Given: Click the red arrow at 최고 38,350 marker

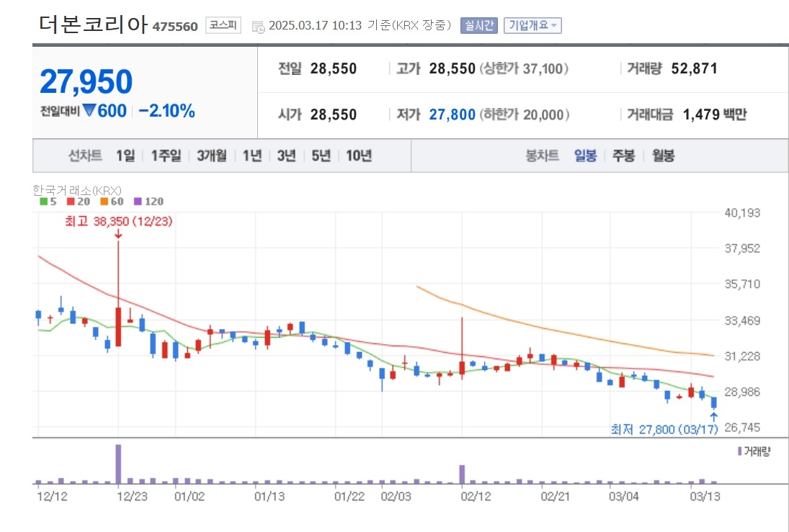Looking at the screenshot, I should click(118, 234).
